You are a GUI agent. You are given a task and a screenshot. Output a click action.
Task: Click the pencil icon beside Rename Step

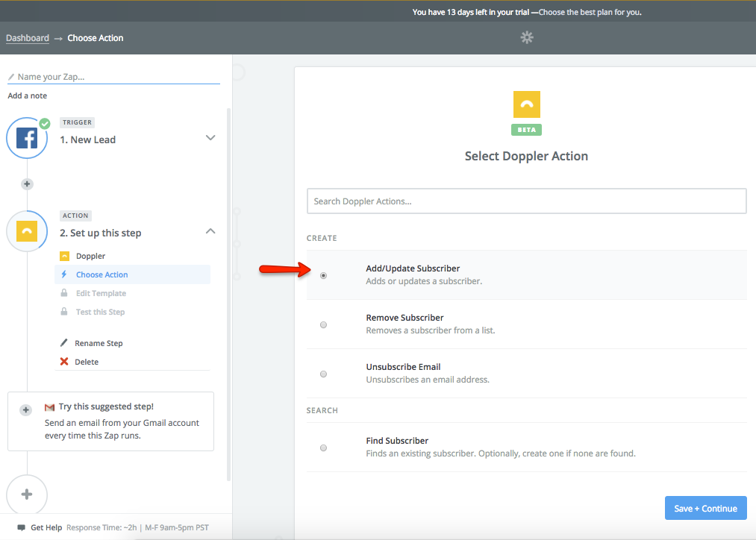point(63,342)
